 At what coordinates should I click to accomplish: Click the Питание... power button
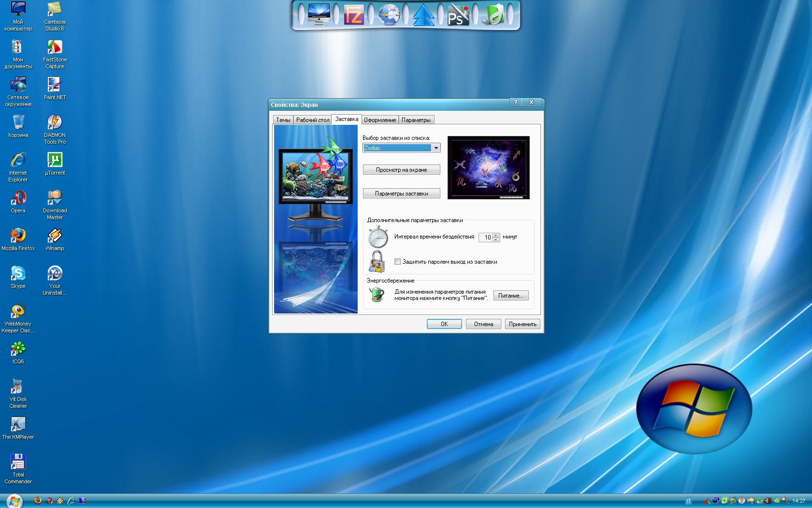511,296
